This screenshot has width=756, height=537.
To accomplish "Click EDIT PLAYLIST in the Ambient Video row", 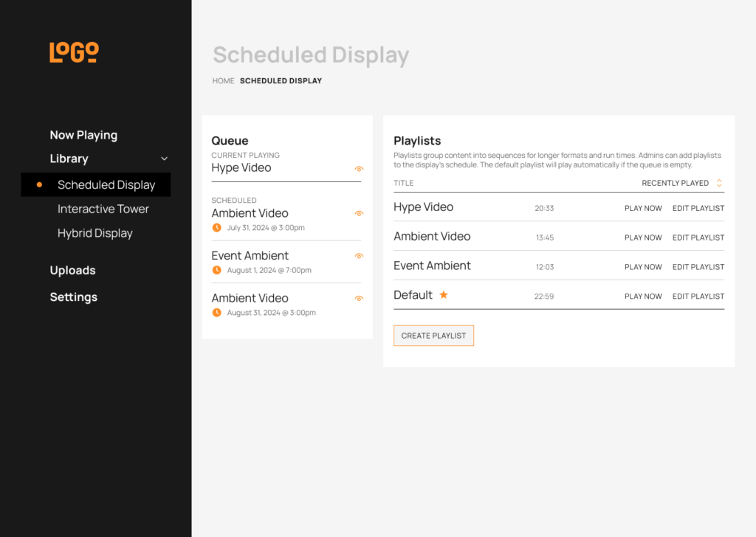I will pyautogui.click(x=698, y=238).
